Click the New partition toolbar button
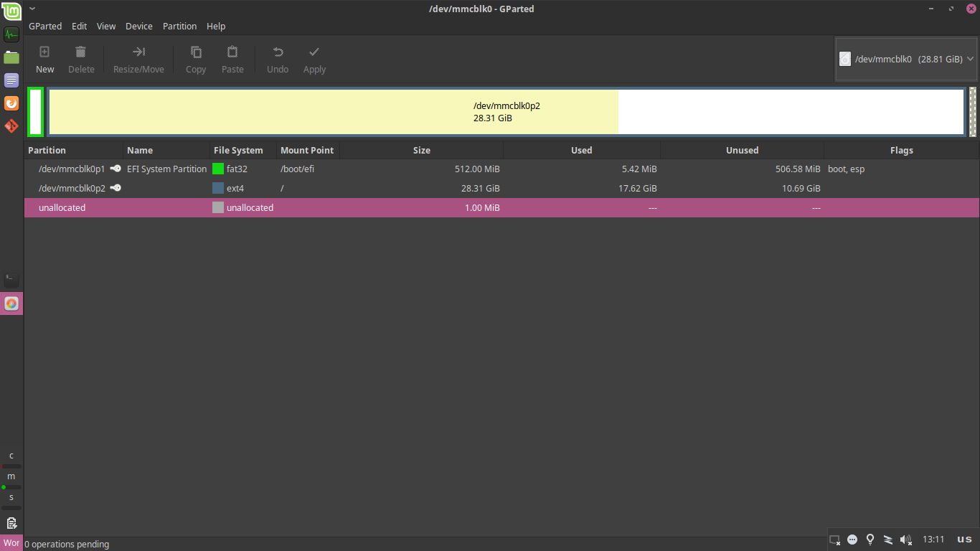Screen dimensions: 980x551 [x=44, y=60]
